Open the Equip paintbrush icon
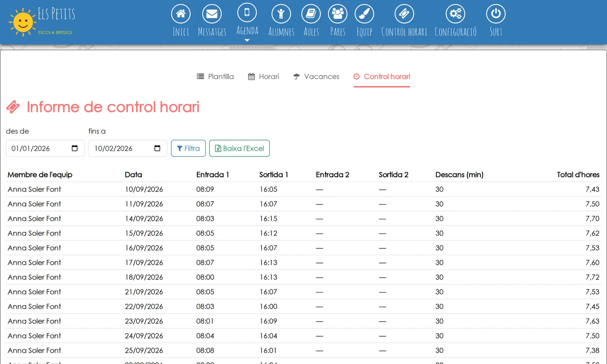The height and width of the screenshot is (364, 607). [364, 14]
